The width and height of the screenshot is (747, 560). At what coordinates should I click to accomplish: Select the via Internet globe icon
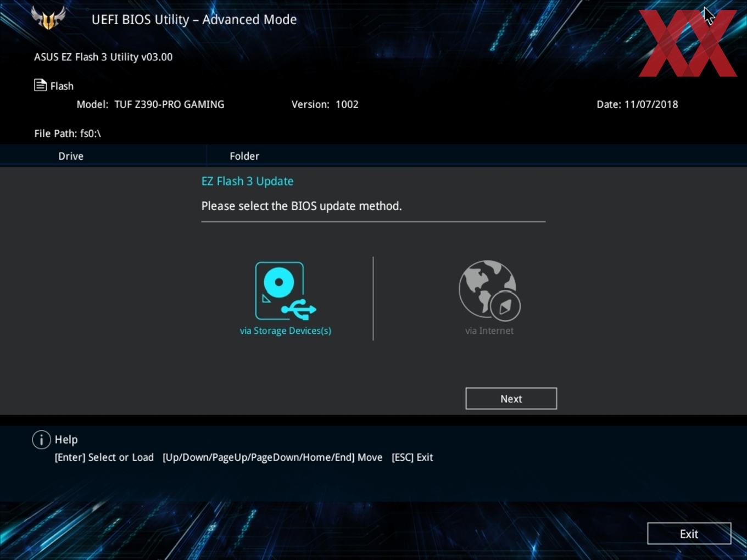pyautogui.click(x=489, y=290)
